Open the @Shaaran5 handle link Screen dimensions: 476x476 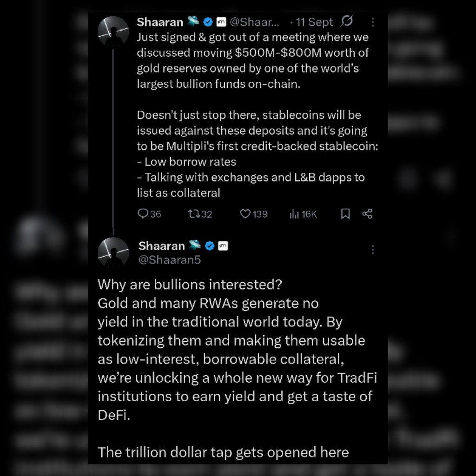click(x=169, y=259)
